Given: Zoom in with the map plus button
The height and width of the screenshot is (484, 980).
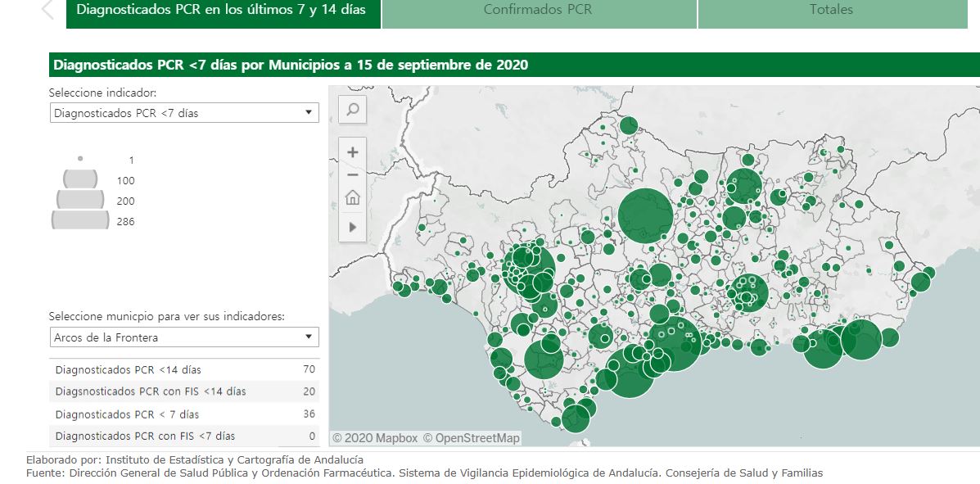Looking at the screenshot, I should pos(353,152).
